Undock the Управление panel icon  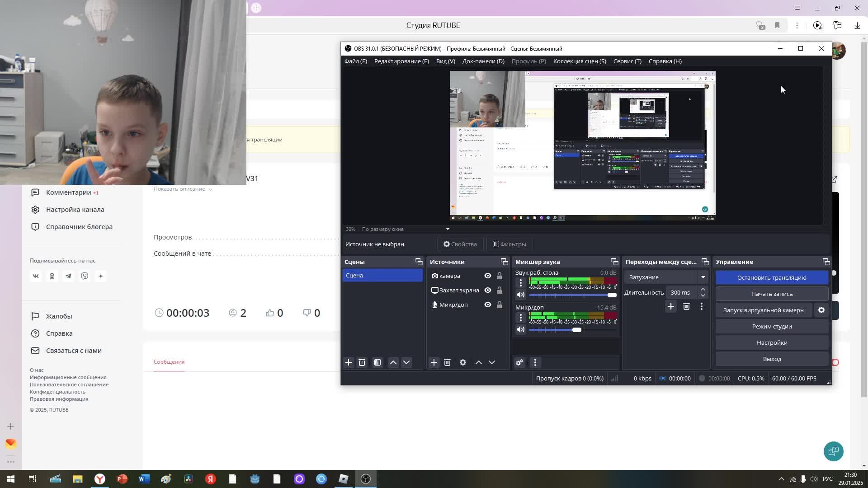[826, 262]
